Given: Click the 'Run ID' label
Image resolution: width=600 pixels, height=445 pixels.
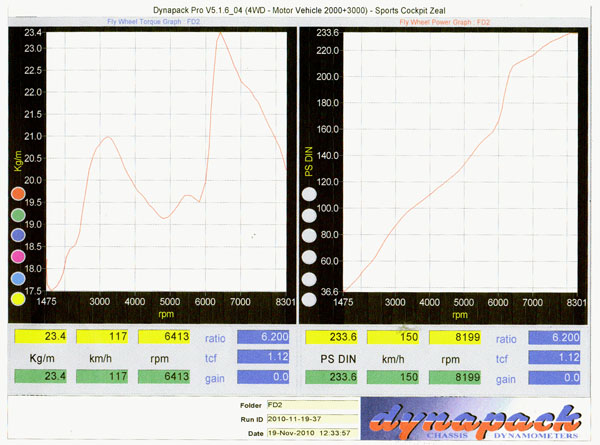Looking at the screenshot, I should 252,419.
